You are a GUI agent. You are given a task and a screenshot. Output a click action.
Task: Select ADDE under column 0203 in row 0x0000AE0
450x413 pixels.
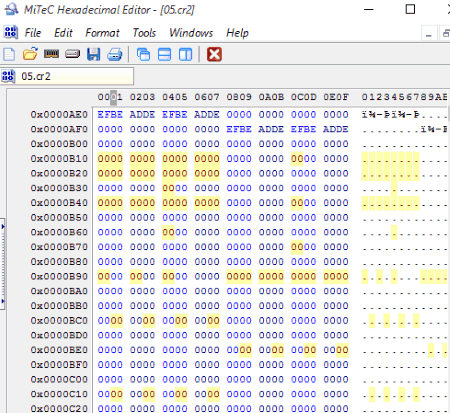click(x=142, y=114)
